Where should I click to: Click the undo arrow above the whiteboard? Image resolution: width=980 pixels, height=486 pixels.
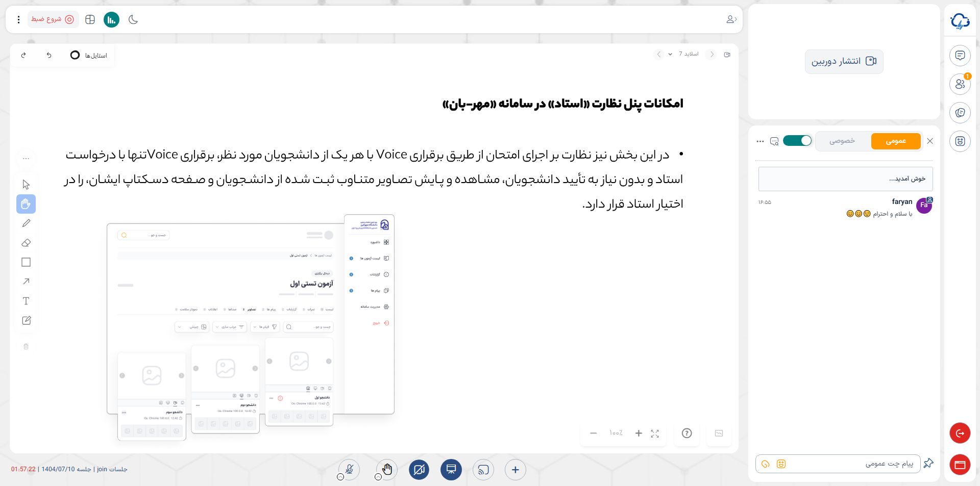coord(49,55)
